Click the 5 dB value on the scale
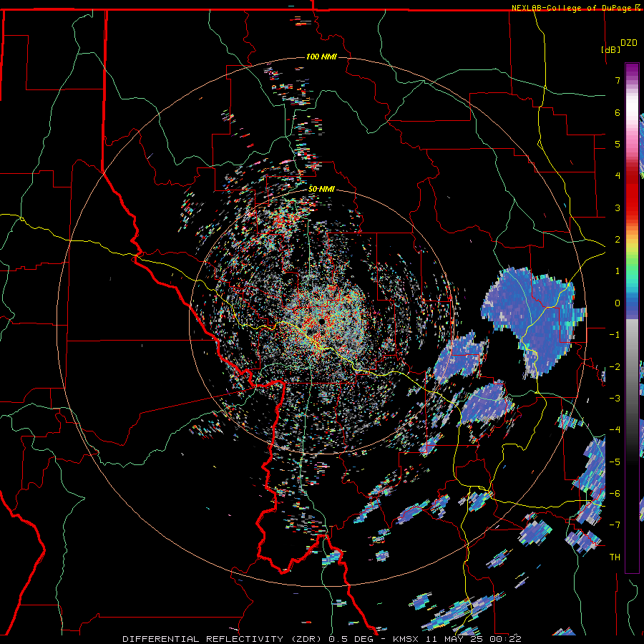 point(618,144)
